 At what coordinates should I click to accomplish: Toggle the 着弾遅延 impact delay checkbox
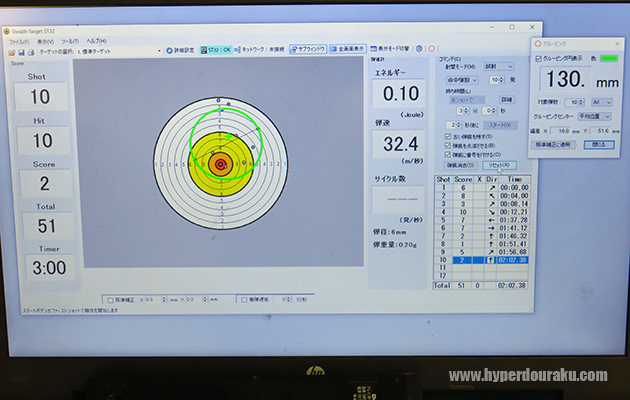pos(244,300)
